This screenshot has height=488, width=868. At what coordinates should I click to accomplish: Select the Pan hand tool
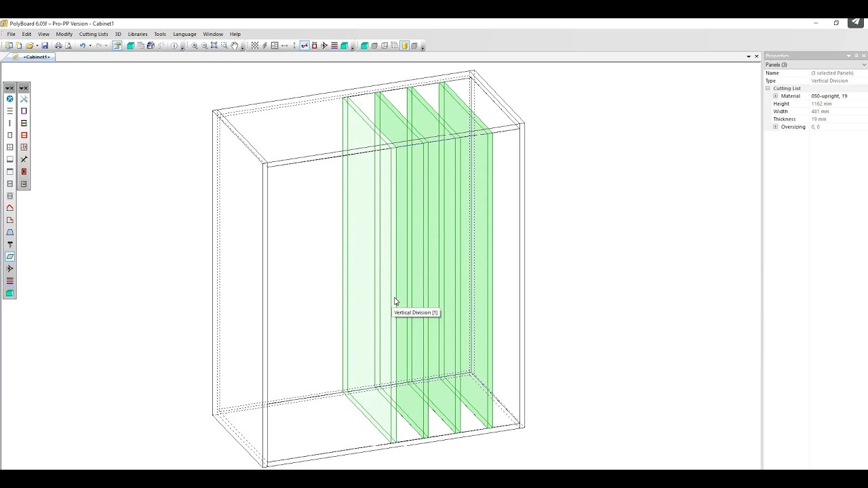click(x=234, y=45)
